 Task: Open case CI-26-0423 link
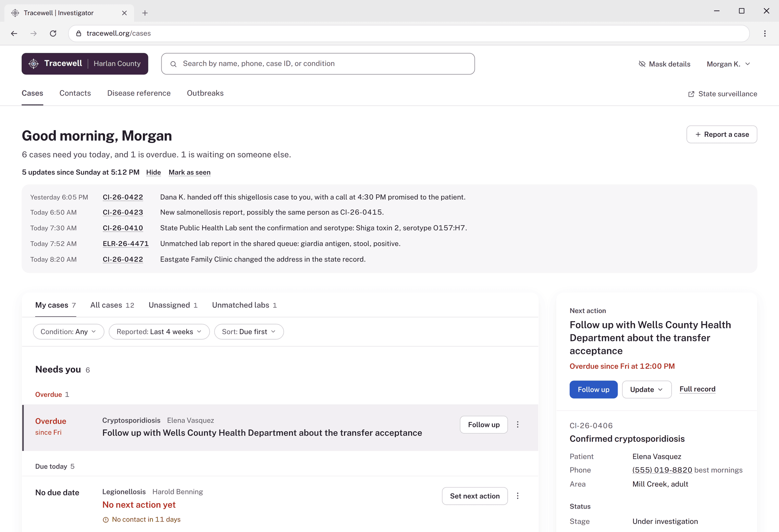click(x=123, y=212)
